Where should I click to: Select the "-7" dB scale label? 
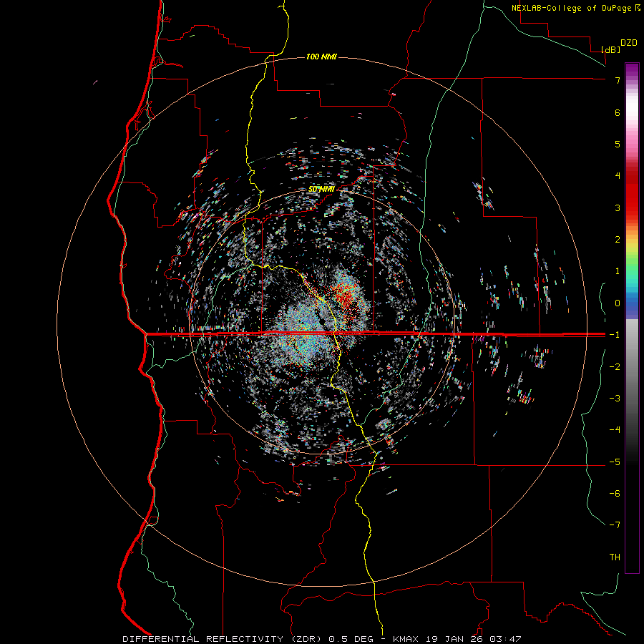pos(615,525)
